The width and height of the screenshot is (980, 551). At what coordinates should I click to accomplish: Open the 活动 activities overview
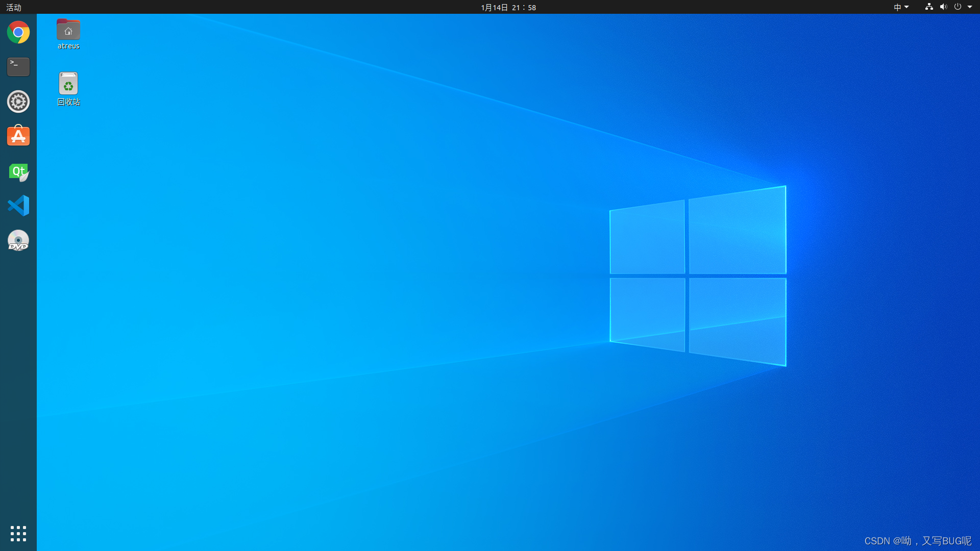(x=14, y=7)
